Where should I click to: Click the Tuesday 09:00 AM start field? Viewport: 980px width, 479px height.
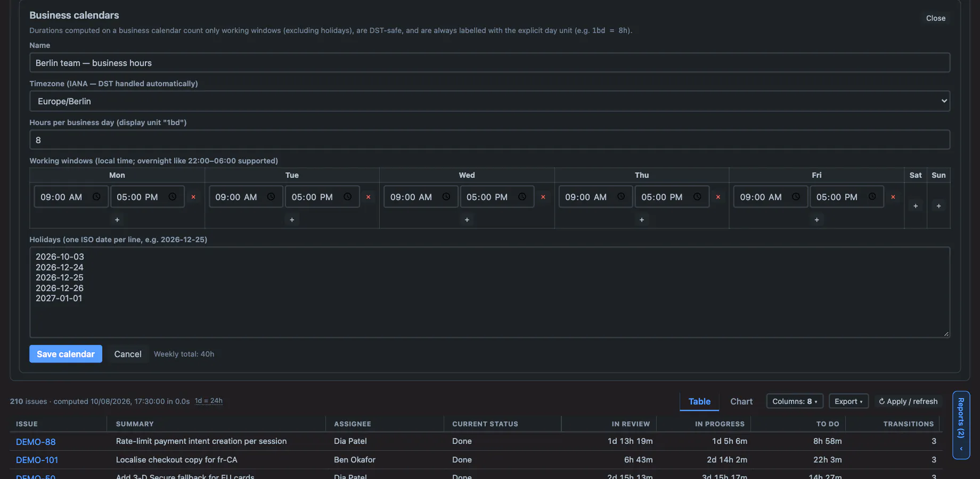[x=246, y=197]
